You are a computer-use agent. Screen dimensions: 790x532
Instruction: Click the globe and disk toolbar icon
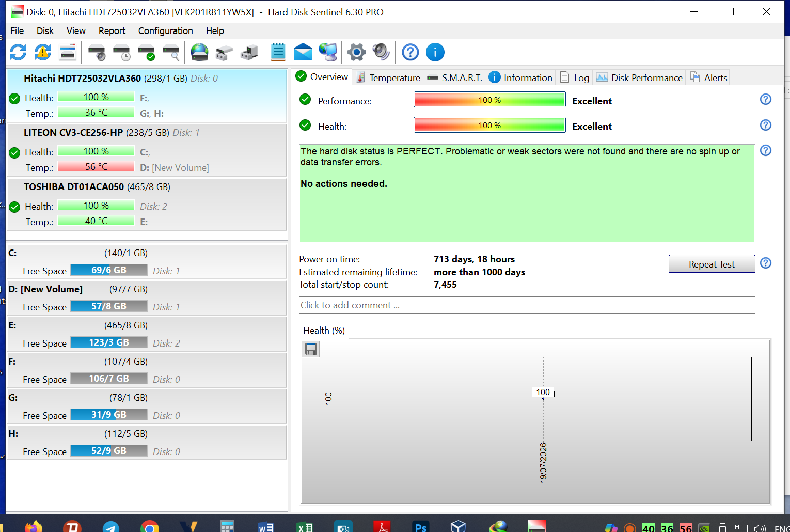click(199, 52)
